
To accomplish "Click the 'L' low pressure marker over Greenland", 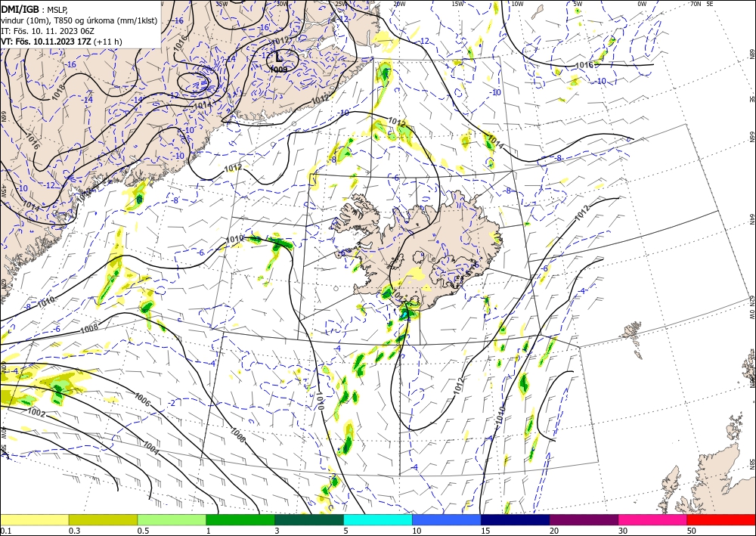I will click(x=279, y=57).
